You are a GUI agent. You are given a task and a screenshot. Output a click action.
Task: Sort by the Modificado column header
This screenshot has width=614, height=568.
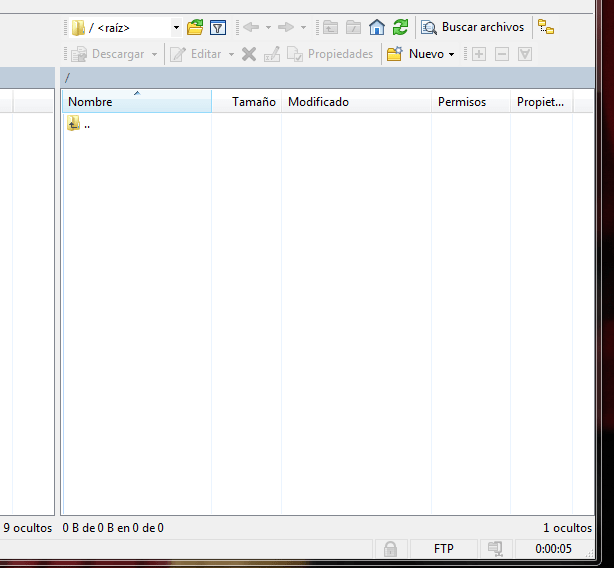(x=356, y=102)
